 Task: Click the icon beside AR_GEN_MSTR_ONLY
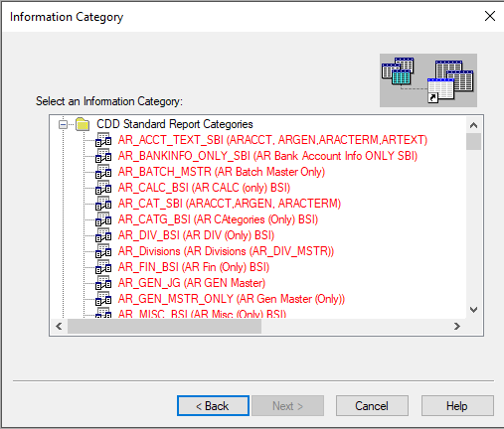[103, 299]
